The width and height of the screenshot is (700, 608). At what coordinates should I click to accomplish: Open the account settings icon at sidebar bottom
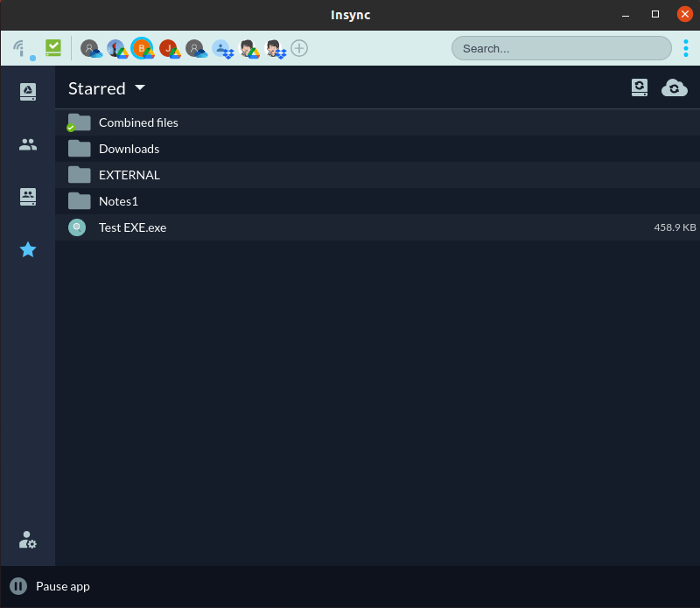point(27,541)
